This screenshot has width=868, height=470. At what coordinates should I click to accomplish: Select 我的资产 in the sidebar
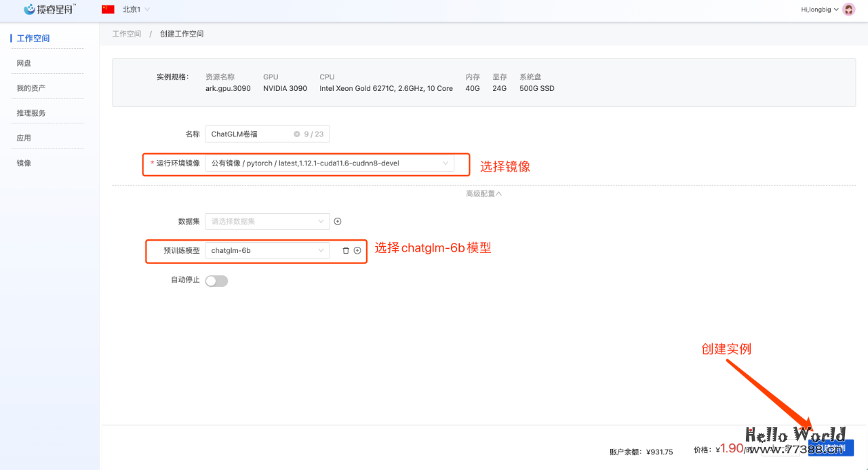click(31, 88)
